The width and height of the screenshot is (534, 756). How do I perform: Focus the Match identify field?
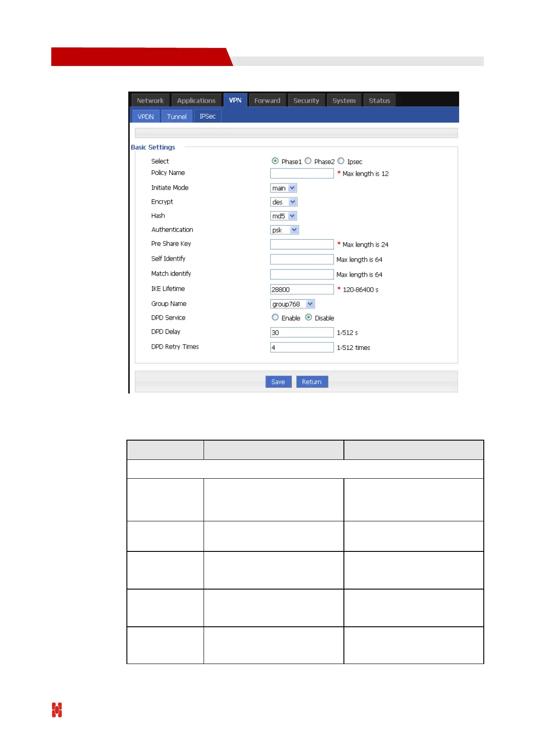(x=302, y=274)
